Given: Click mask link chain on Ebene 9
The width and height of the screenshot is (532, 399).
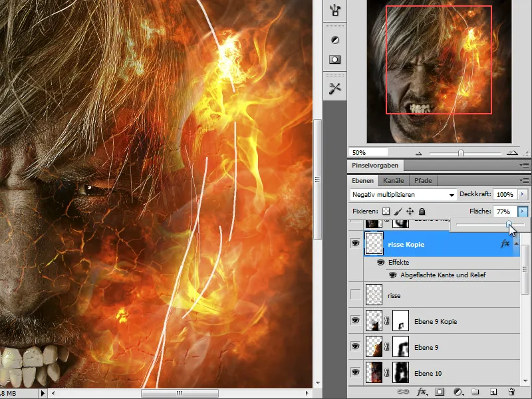Looking at the screenshot, I should (387, 346).
